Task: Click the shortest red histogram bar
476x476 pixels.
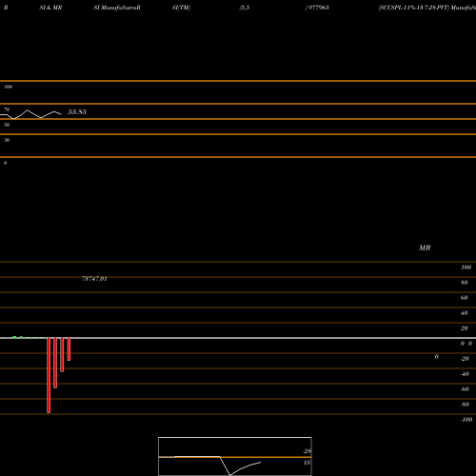Action: click(69, 349)
